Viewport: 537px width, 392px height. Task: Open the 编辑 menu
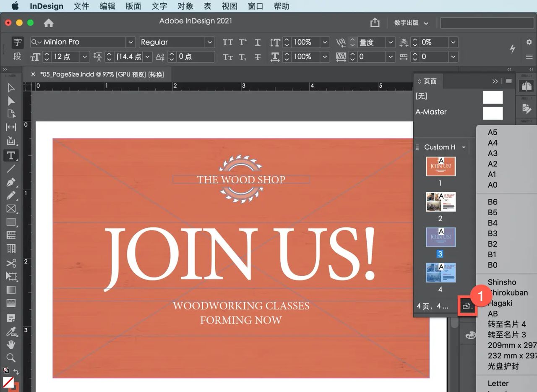pos(107,6)
